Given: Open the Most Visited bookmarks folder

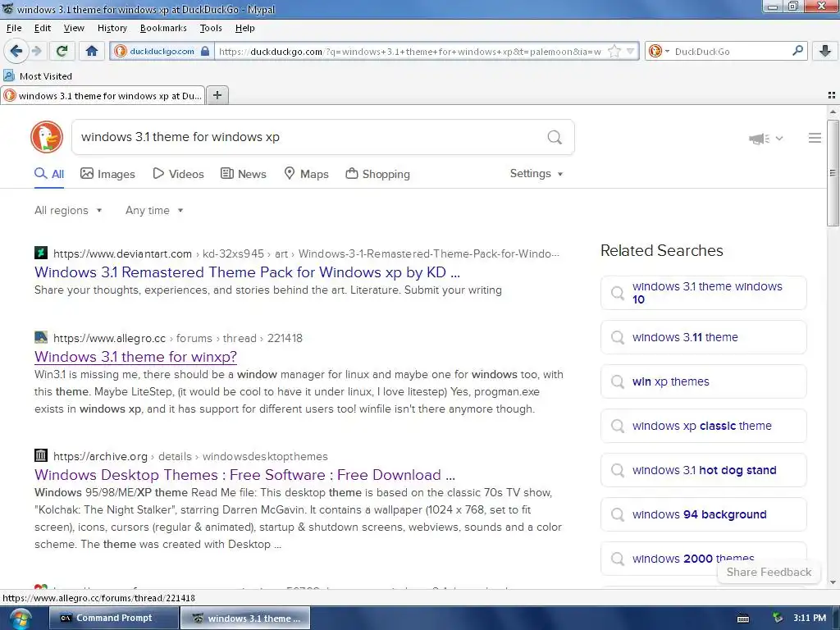Looking at the screenshot, I should (38, 76).
